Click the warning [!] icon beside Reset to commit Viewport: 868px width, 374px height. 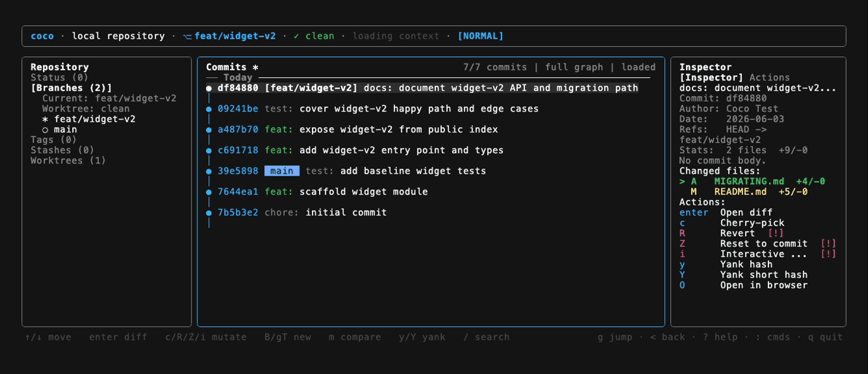(828, 243)
